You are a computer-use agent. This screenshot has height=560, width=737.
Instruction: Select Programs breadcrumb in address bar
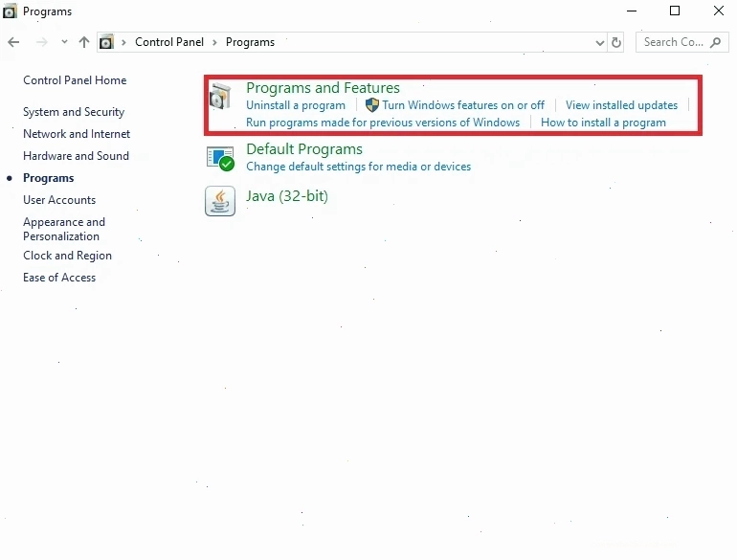pos(250,42)
